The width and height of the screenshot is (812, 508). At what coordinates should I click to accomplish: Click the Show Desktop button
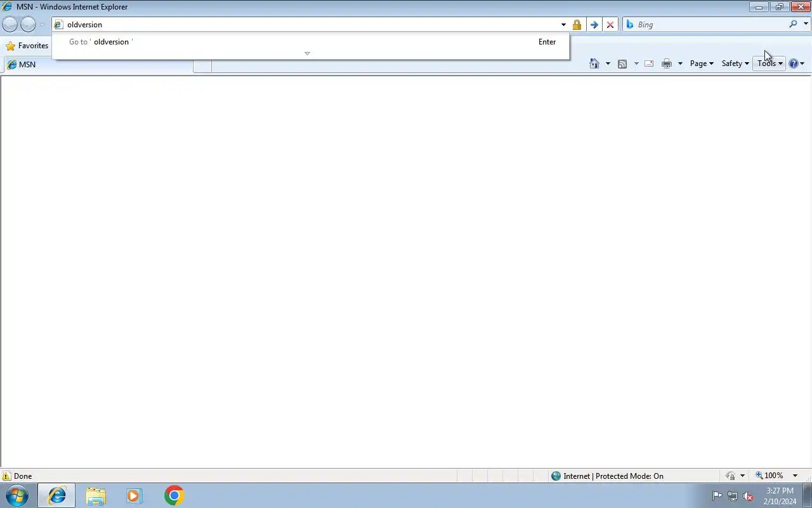pyautogui.click(x=807, y=496)
